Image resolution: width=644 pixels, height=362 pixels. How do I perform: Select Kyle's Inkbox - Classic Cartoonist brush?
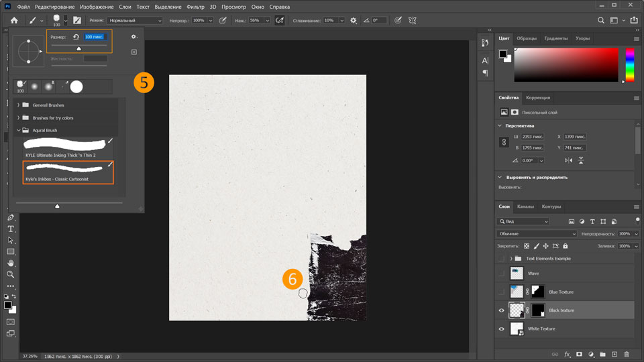click(68, 171)
